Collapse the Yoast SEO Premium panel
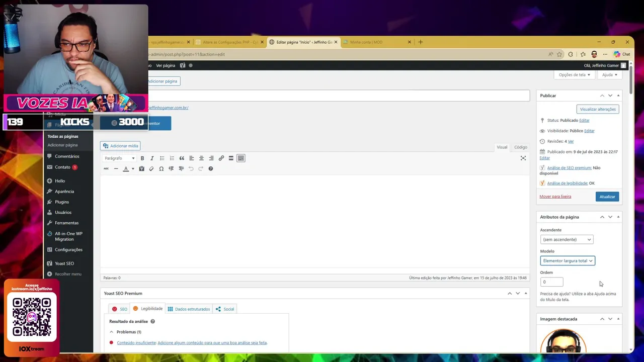The image size is (644, 362). click(x=526, y=293)
